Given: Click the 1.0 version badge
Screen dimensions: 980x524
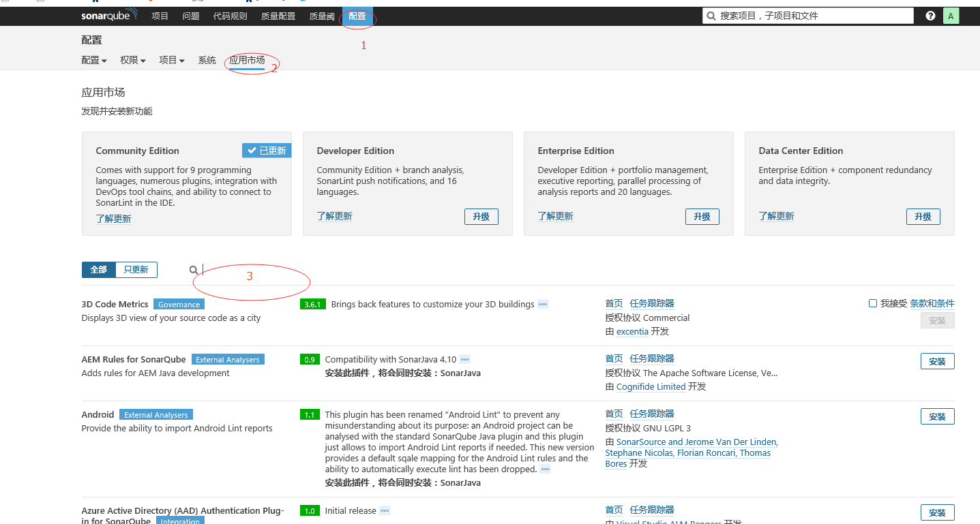Looking at the screenshot, I should [310, 510].
